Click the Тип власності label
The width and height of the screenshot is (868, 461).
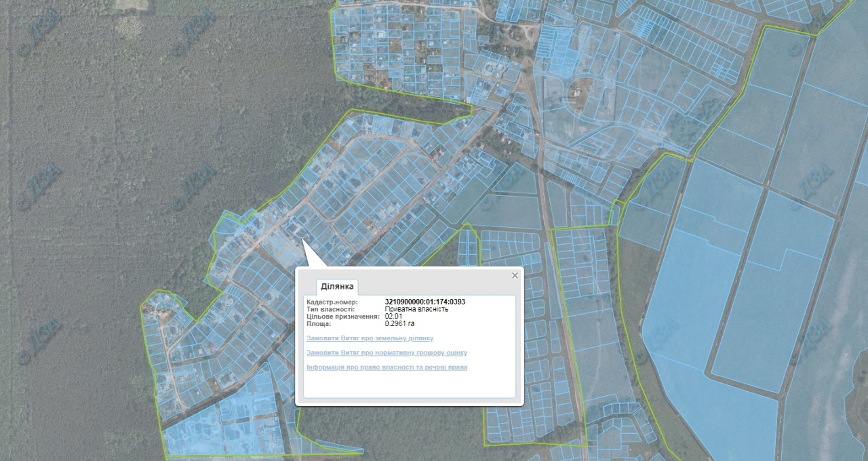click(x=330, y=309)
